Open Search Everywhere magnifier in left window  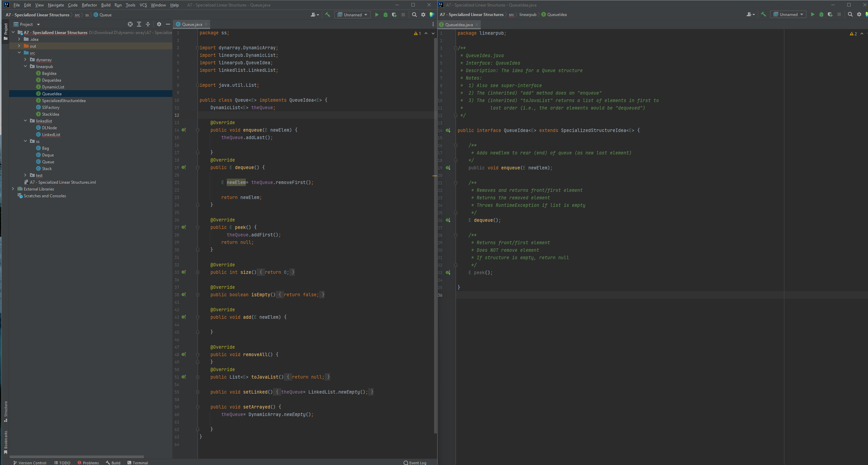414,15
